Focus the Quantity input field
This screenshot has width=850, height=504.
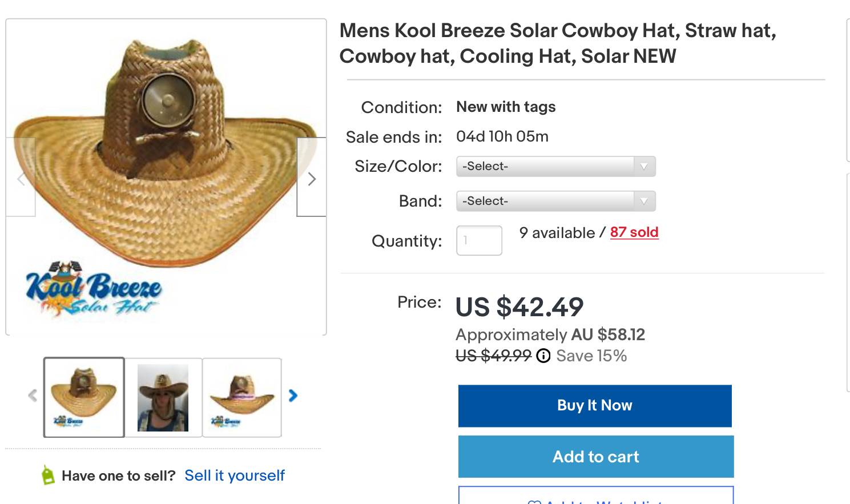click(x=479, y=240)
